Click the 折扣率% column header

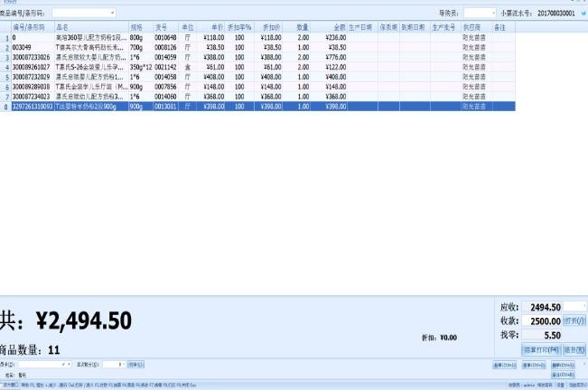click(x=239, y=28)
